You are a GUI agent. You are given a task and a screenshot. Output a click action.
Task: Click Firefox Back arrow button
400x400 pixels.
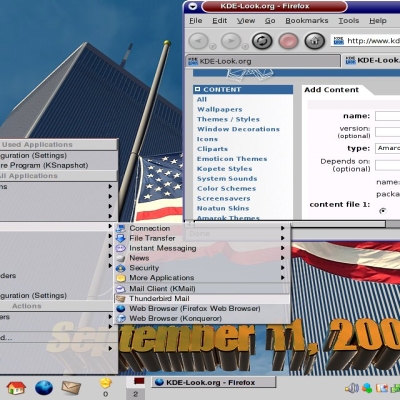click(199, 41)
